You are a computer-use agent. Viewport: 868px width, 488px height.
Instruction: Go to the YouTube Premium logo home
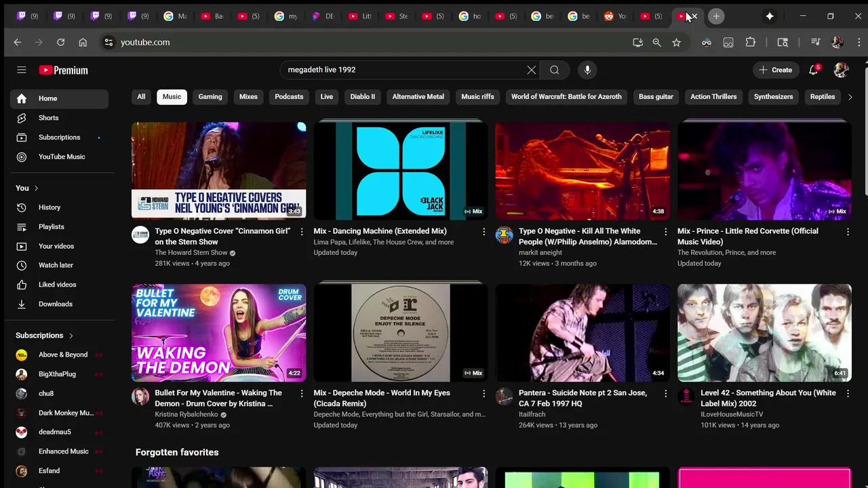63,70
